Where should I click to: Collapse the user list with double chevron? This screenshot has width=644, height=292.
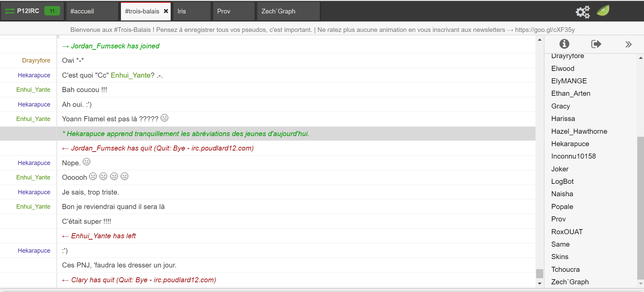629,44
